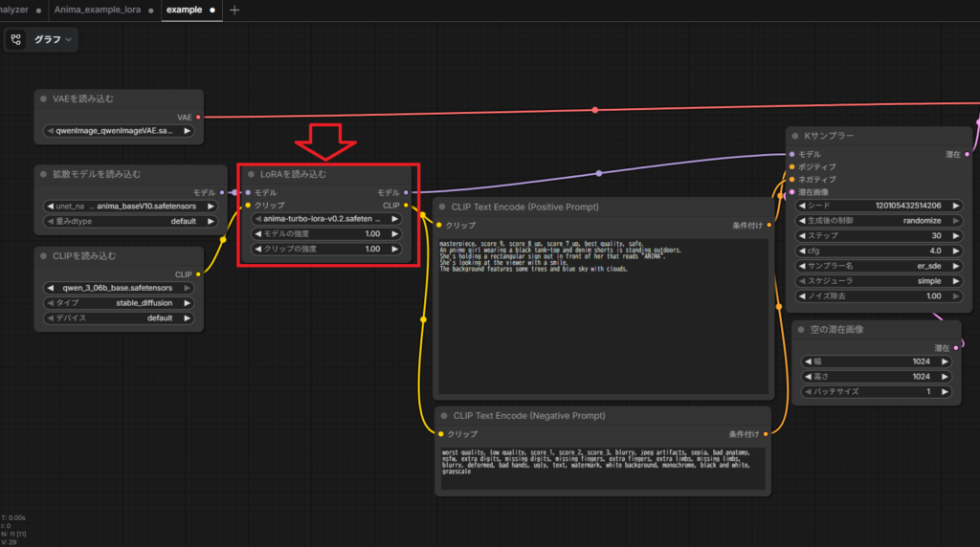This screenshot has height=547, width=980.
Task: Click the Kサンプラー ポジティブ input socket
Action: [791, 166]
